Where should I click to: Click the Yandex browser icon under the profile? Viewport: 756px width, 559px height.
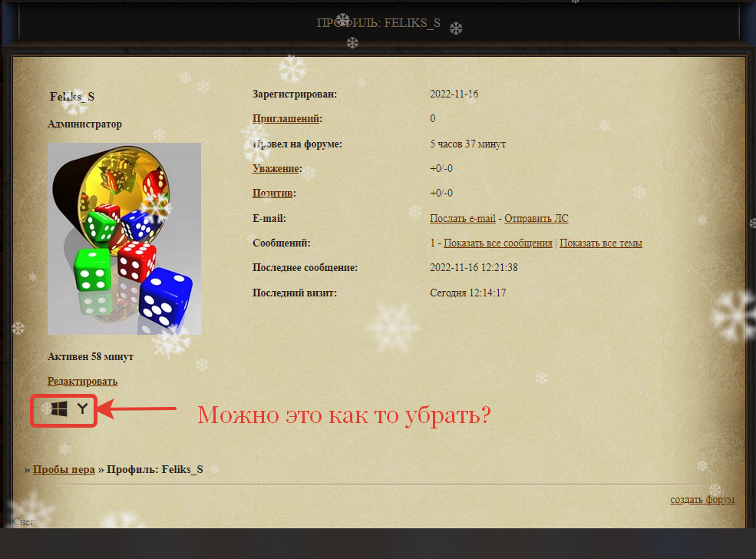(x=82, y=409)
